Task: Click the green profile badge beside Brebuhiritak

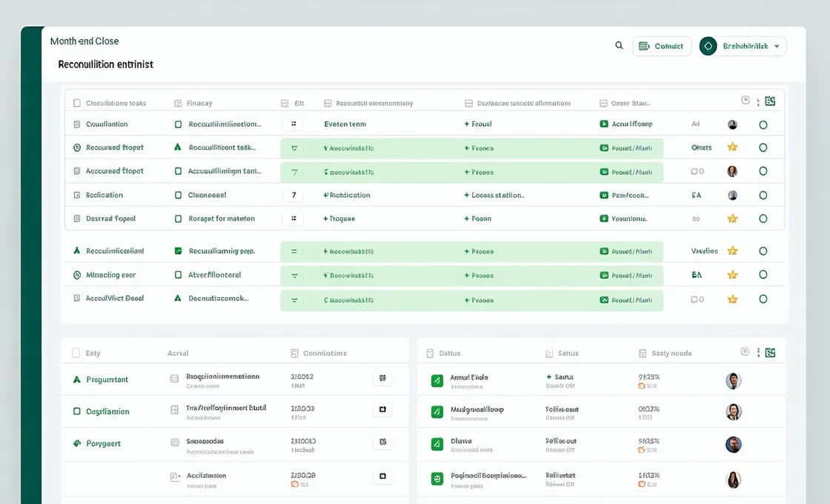Action: click(x=708, y=46)
